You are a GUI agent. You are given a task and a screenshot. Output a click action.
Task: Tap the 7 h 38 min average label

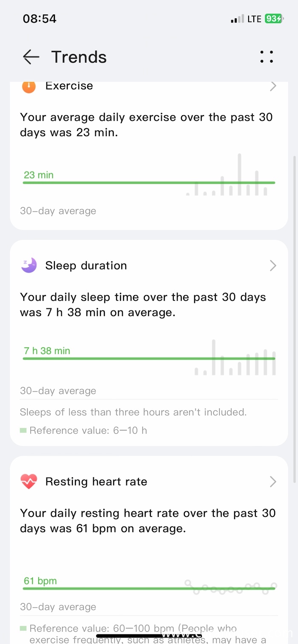pyautogui.click(x=47, y=351)
